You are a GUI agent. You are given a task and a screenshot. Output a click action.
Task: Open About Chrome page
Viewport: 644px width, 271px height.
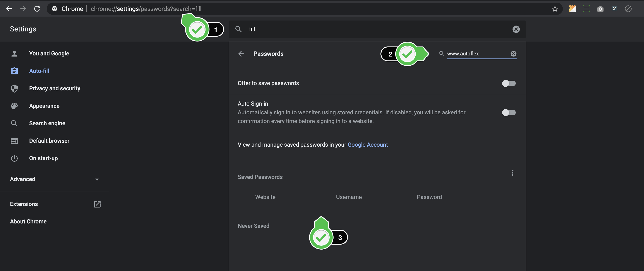[28, 221]
